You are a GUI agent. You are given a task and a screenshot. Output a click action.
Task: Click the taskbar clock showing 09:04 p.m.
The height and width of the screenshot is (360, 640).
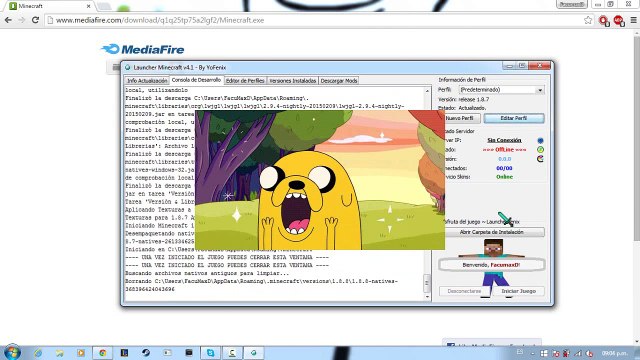[x=614, y=353]
